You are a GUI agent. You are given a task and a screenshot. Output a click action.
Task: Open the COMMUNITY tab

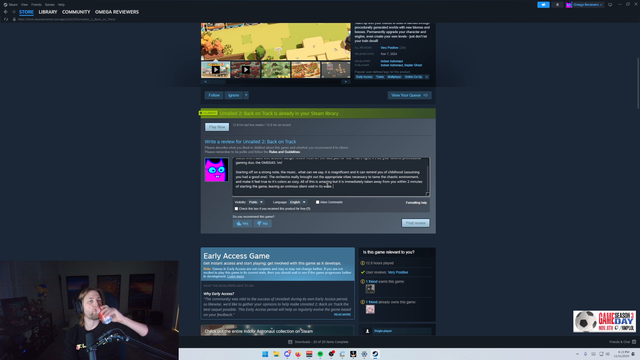[76, 12]
